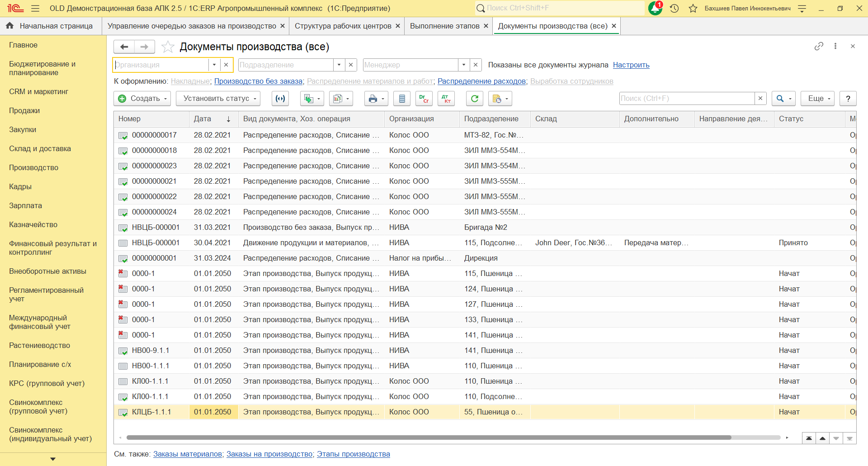Sort by the Дата column header
Viewport: 868px width, 466px height.
[x=213, y=119]
